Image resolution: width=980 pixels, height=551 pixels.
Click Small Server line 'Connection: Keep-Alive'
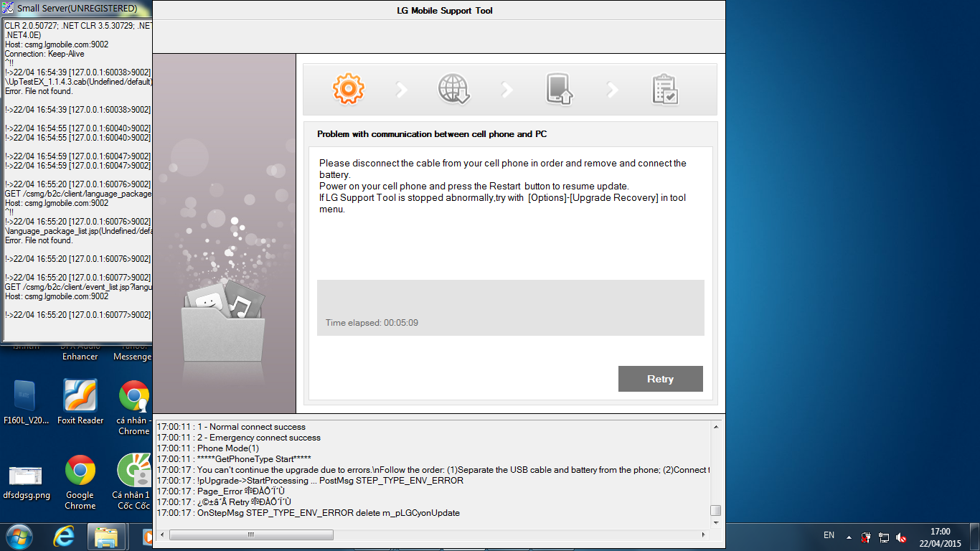[x=44, y=54]
